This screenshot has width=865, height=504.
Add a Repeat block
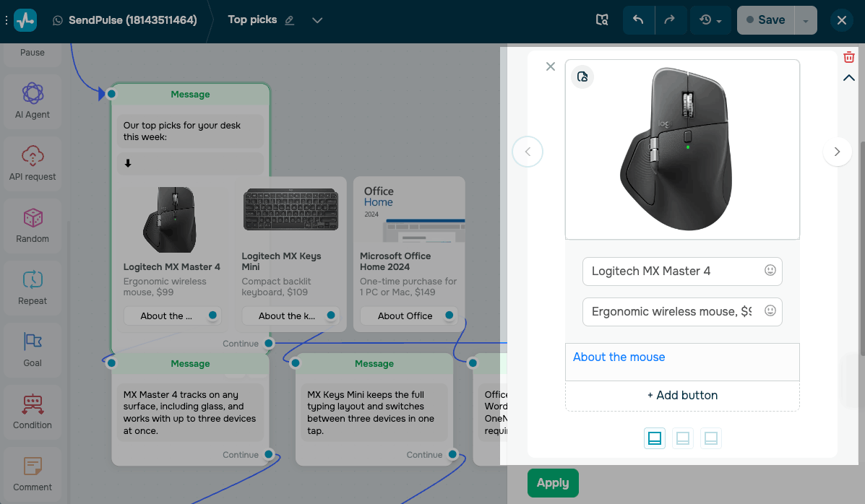[33, 287]
